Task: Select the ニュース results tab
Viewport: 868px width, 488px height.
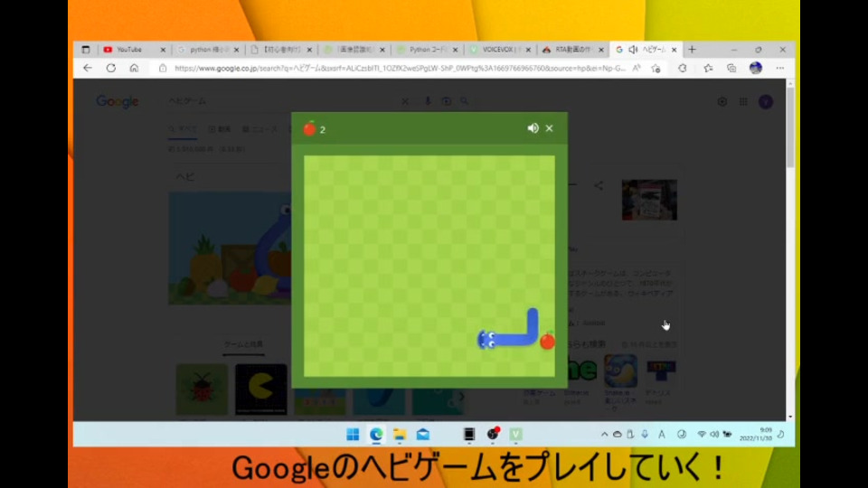Action: click(x=260, y=129)
